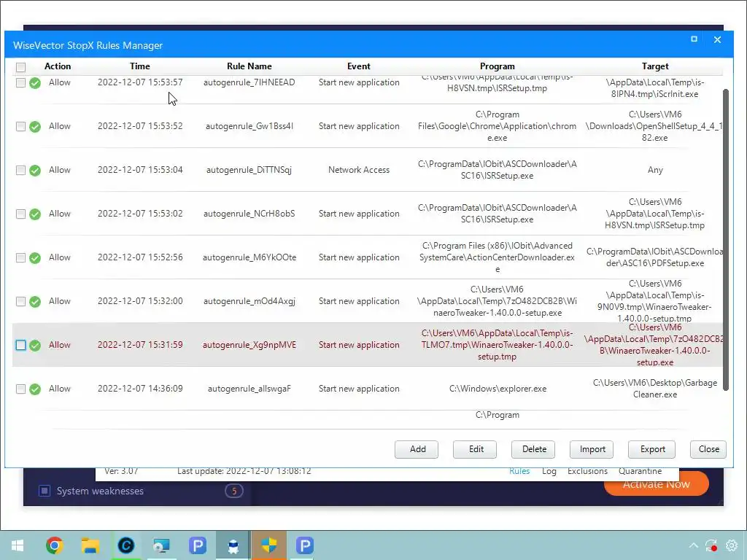This screenshot has height=560, width=747.
Task: Click Last update text in main window
Action: click(244, 472)
